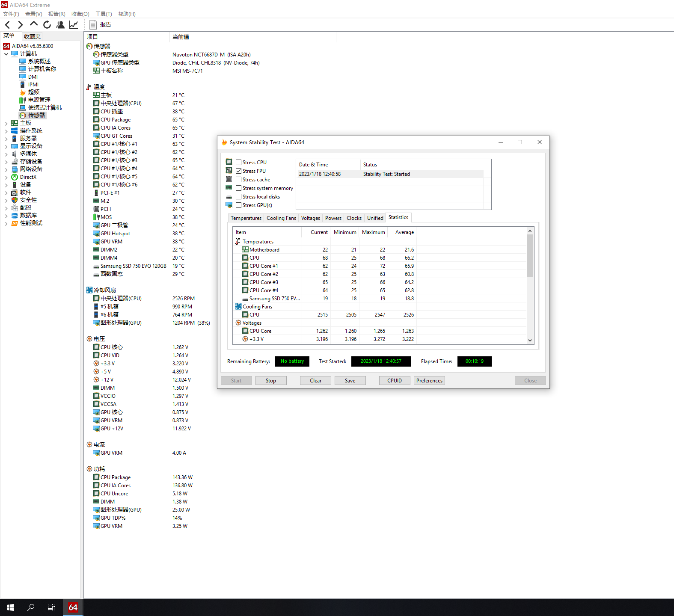Enable the Stress GPU(s) checkbox
Image resolution: width=674 pixels, height=616 pixels.
pyautogui.click(x=239, y=205)
